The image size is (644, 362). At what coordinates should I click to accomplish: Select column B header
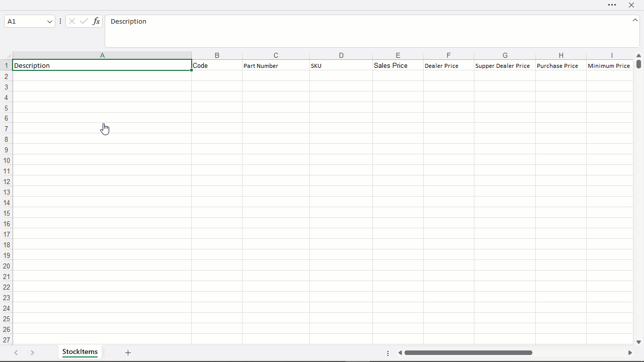coord(217,55)
